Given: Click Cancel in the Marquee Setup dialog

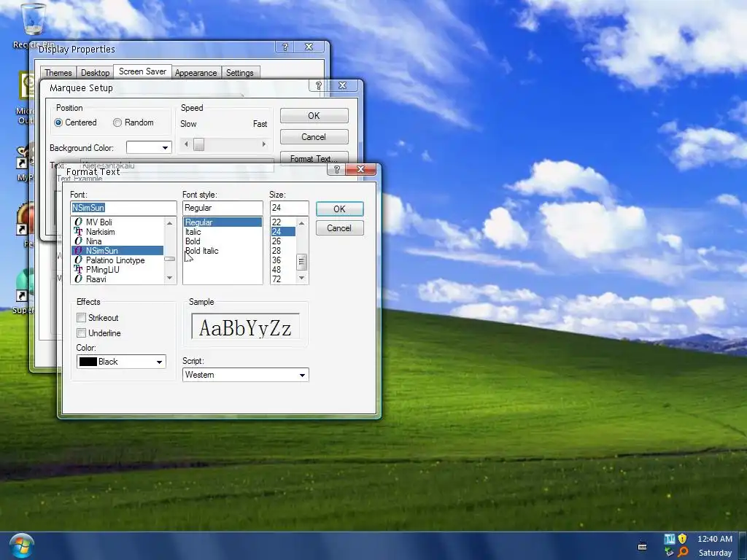Looking at the screenshot, I should tap(314, 136).
